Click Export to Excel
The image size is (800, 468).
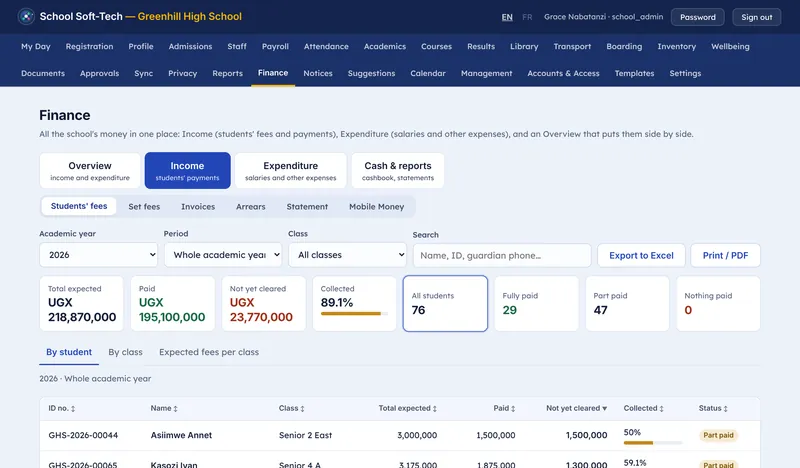(641, 255)
